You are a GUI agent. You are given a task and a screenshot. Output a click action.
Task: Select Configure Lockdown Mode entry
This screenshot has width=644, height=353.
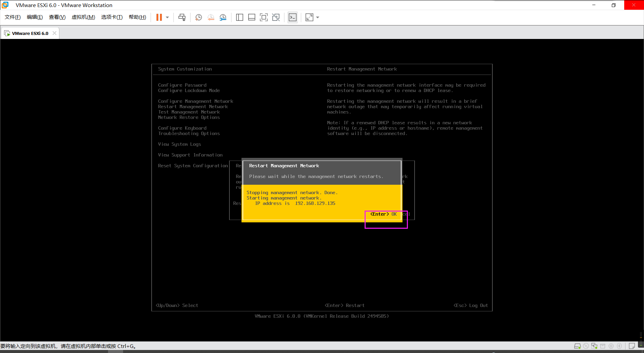[189, 91]
